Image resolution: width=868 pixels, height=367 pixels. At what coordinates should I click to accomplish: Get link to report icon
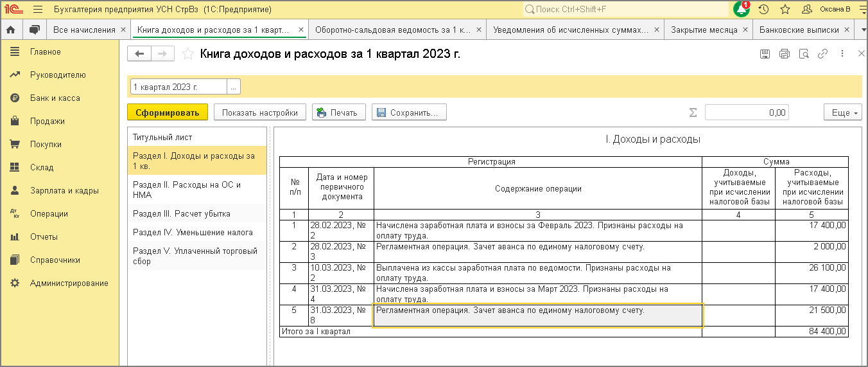[x=822, y=54]
